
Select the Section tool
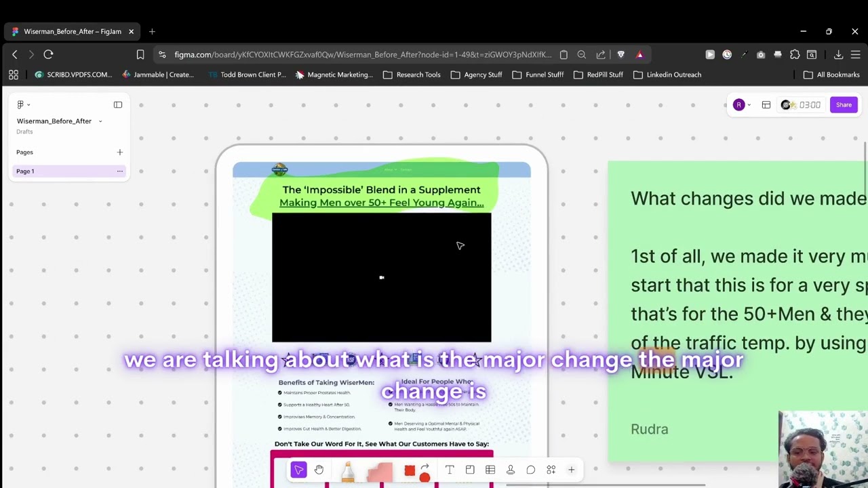coord(470,470)
